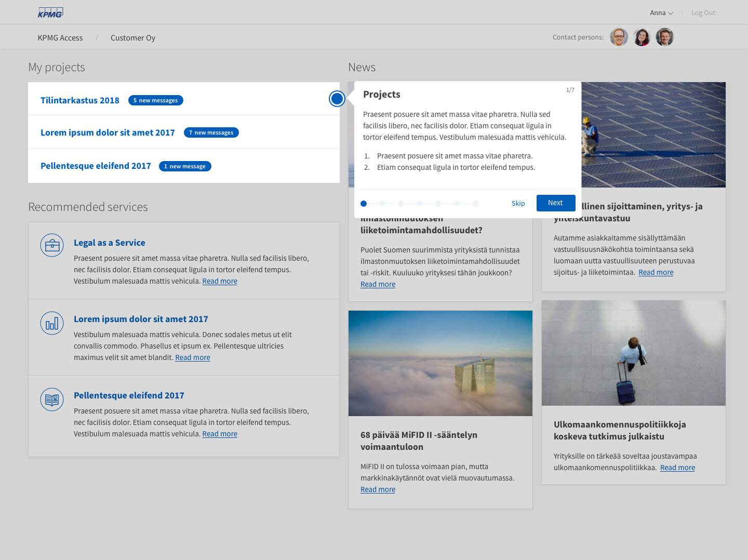Image resolution: width=748 pixels, height=560 pixels.
Task: Select the first tour progress dot
Action: point(364,204)
